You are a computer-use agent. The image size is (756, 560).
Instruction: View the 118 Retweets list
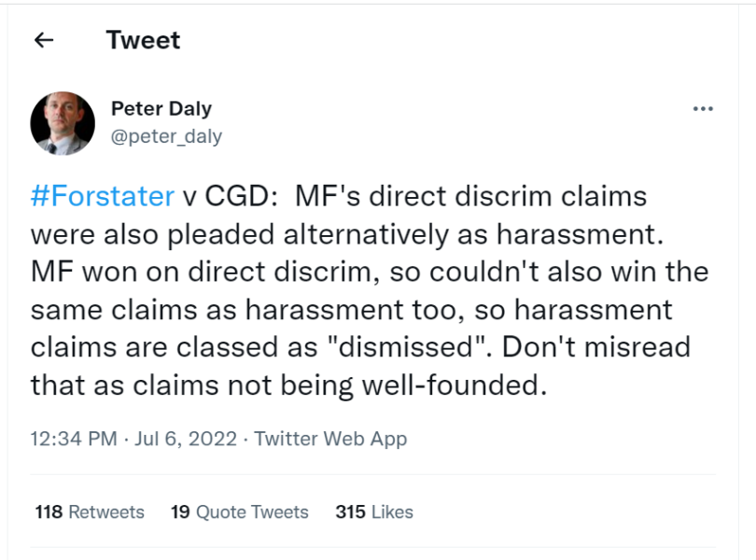[90, 511]
